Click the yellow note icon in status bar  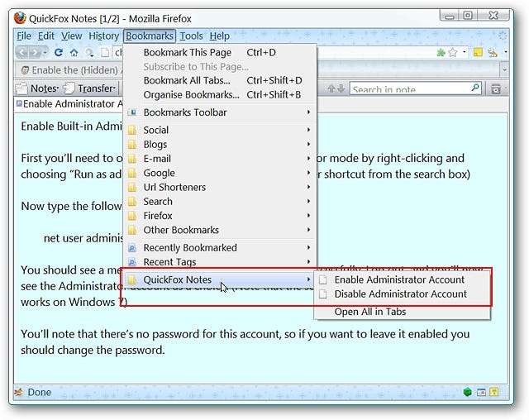pyautogui.click(x=494, y=392)
